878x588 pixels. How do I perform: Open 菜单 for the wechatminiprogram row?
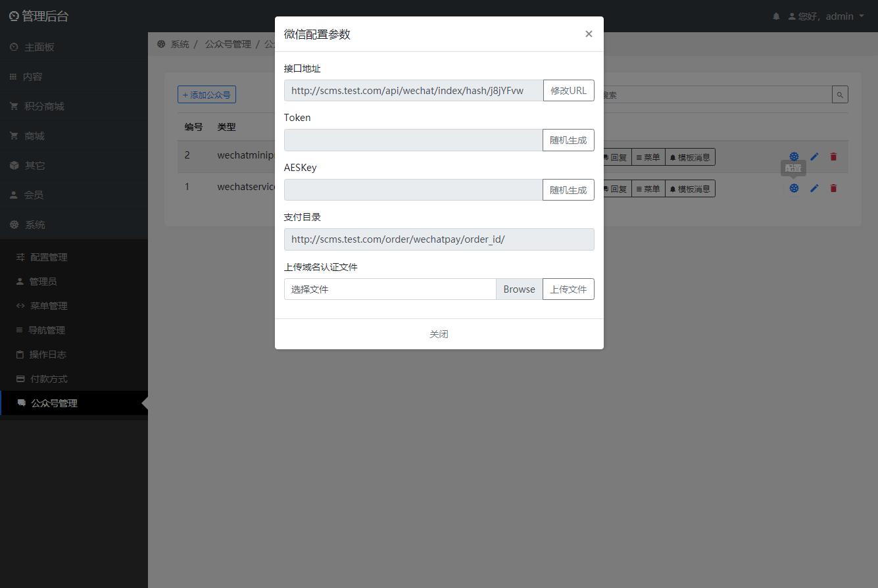[x=648, y=157]
